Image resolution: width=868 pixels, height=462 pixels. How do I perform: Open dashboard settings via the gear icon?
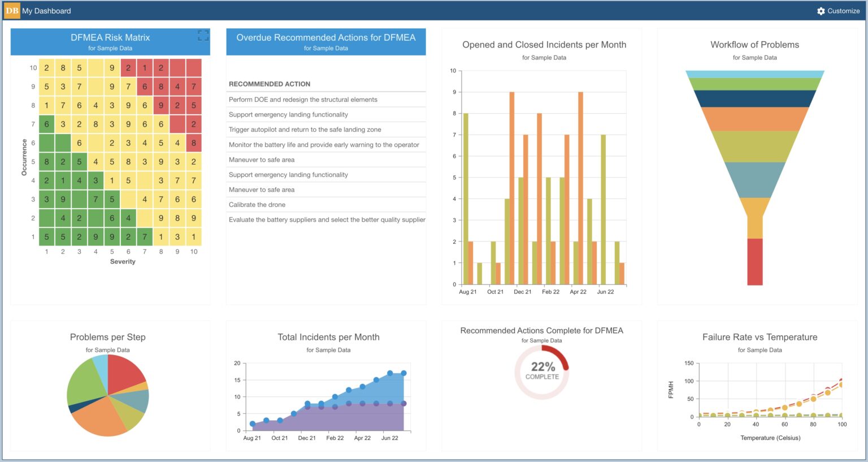821,10
